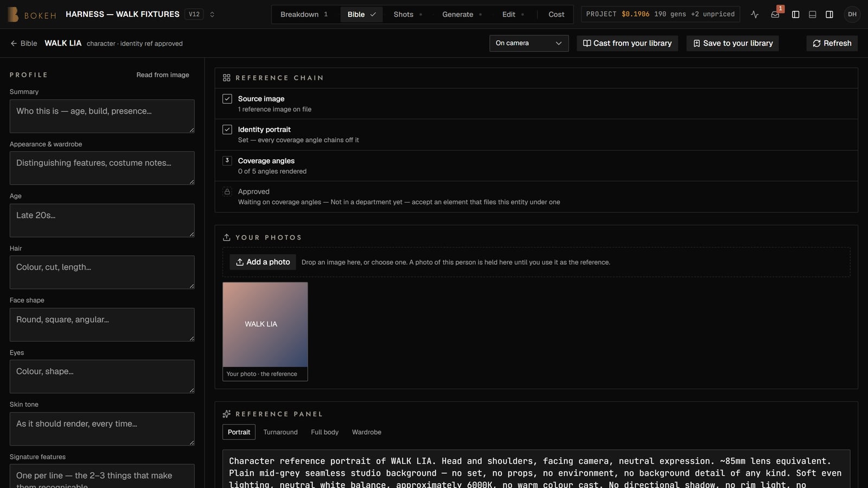This screenshot has height=488, width=868.
Task: Click the Coverage angles step number icon
Action: tap(227, 160)
